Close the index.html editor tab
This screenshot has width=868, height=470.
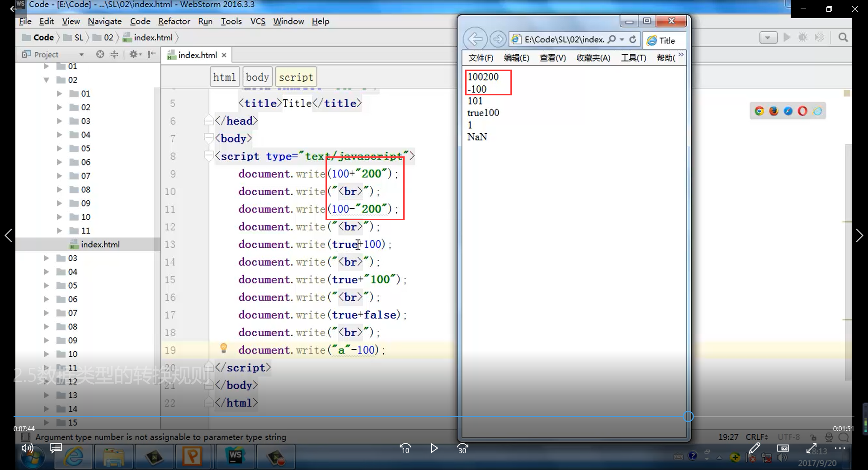tap(224, 55)
